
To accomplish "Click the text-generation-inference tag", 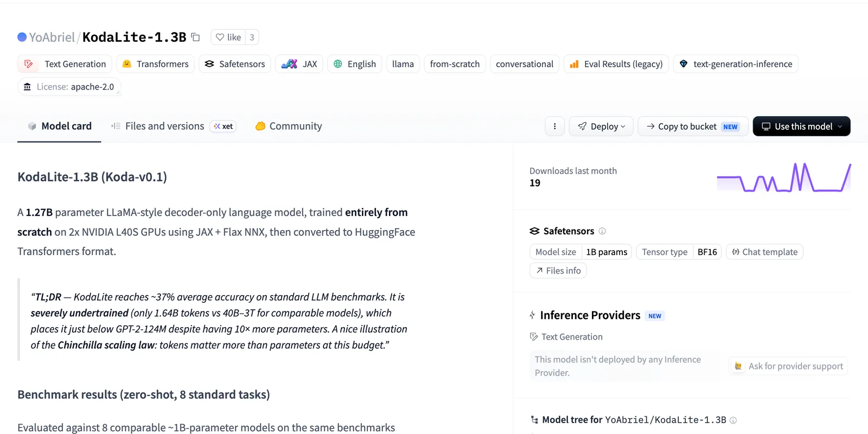I will (x=736, y=64).
